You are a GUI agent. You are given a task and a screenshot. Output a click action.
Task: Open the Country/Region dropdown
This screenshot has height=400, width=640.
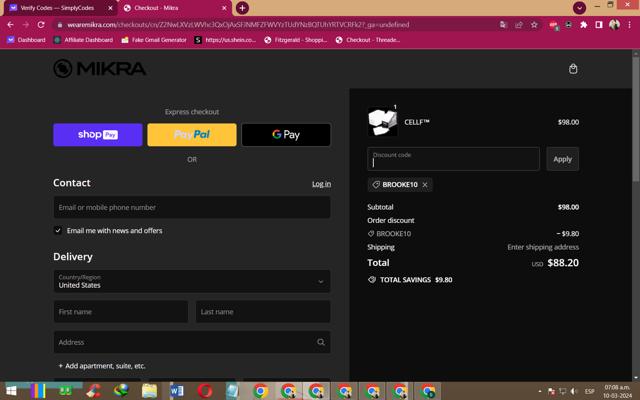click(x=192, y=281)
